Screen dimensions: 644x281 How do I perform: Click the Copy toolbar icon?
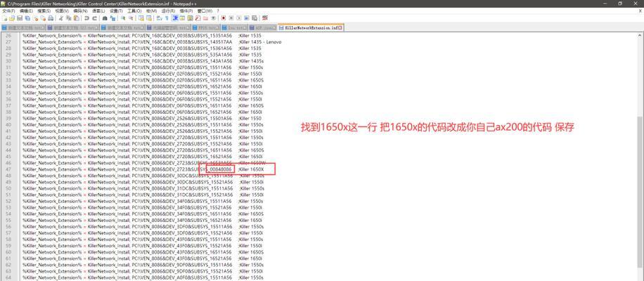[68, 18]
